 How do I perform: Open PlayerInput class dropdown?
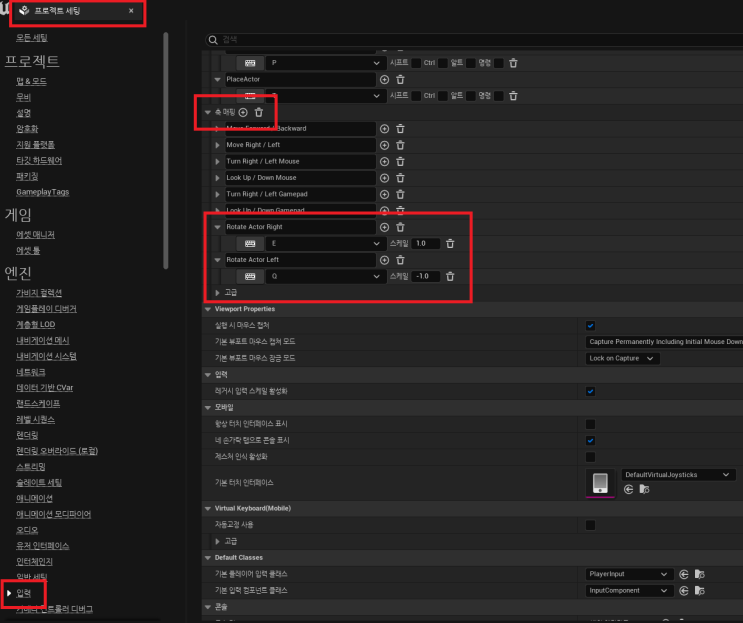(x=629, y=574)
